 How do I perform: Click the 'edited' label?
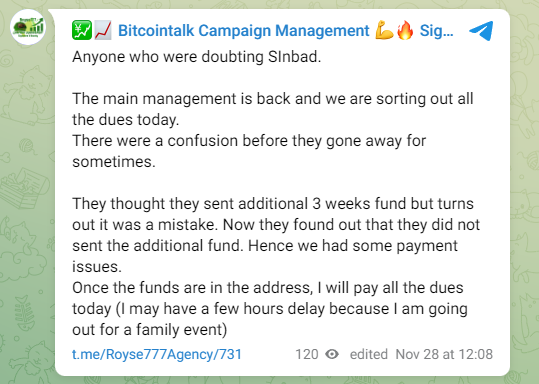pos(369,354)
